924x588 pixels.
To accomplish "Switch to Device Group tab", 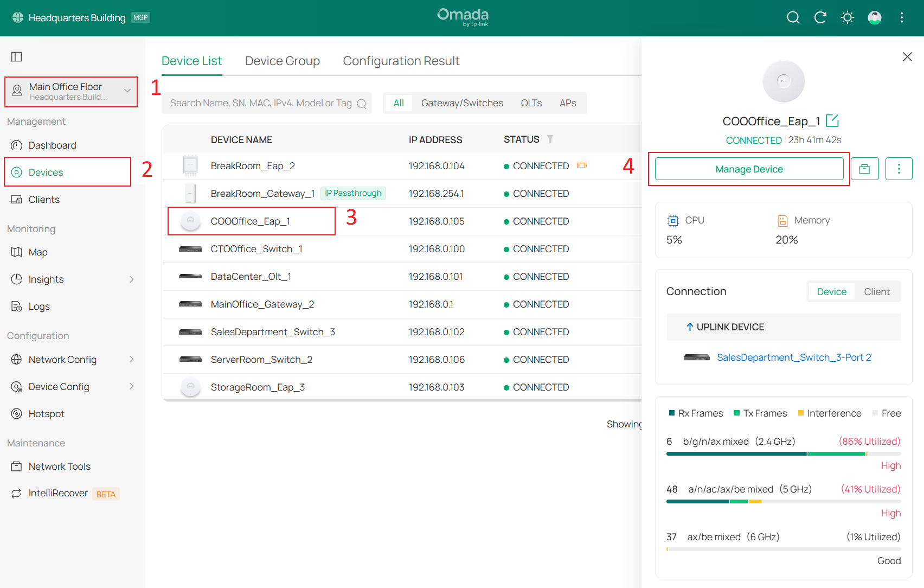I will [282, 61].
